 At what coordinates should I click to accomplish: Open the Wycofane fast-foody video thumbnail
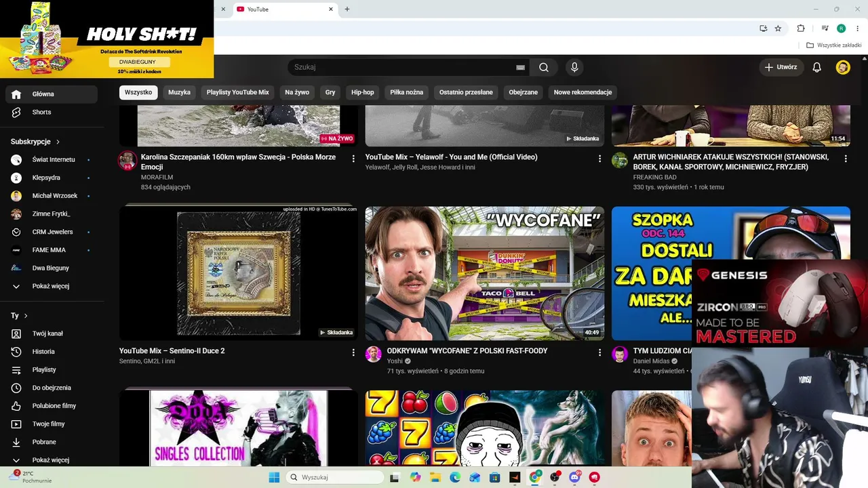[x=485, y=273]
